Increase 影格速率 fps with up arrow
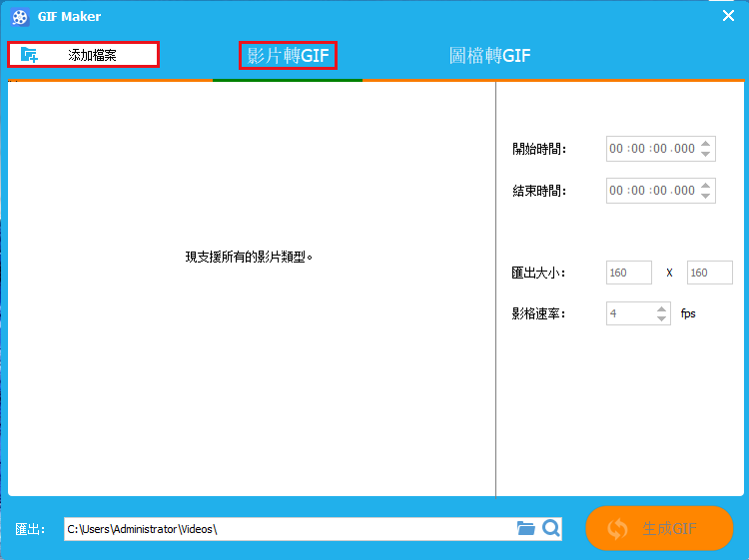 (661, 308)
